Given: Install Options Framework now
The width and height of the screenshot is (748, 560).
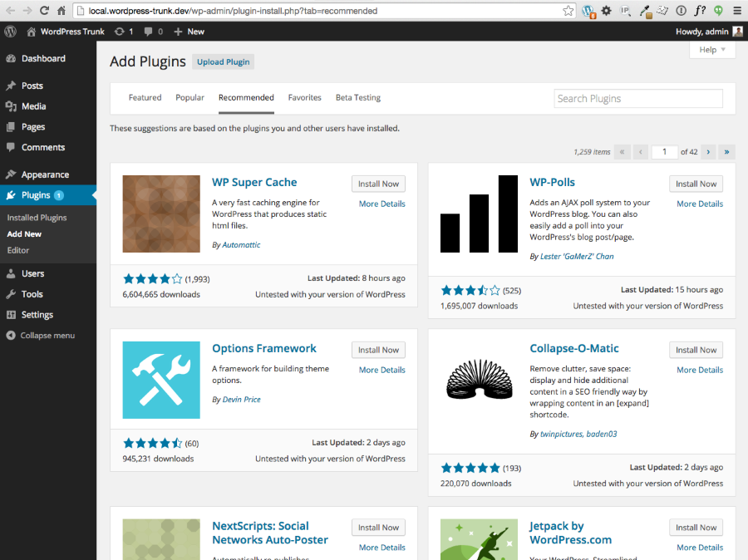Looking at the screenshot, I should 379,350.
